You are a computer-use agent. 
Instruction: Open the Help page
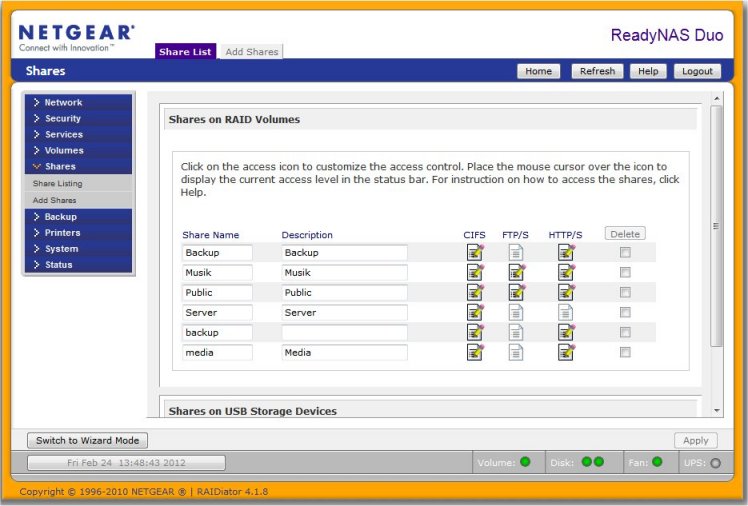click(x=648, y=71)
